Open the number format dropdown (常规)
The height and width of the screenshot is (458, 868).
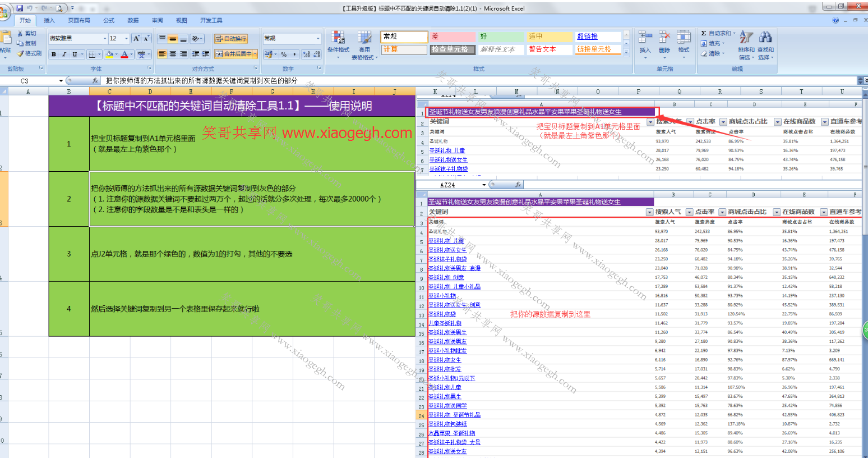[x=318, y=38]
